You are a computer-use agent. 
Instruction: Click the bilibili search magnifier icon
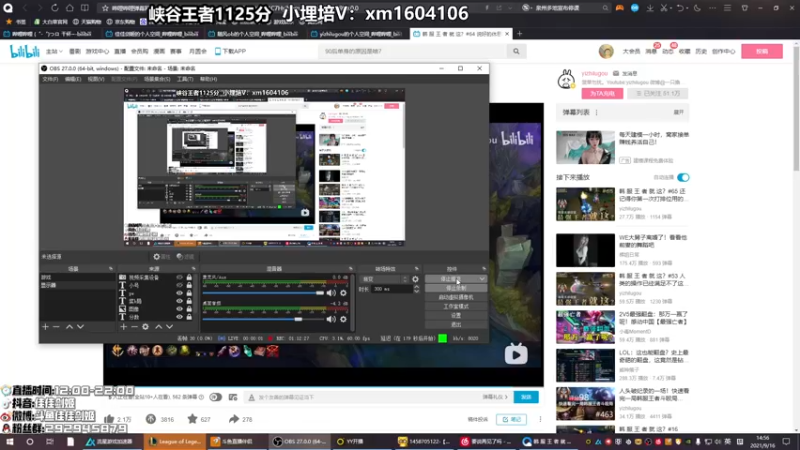pyautogui.click(x=516, y=51)
